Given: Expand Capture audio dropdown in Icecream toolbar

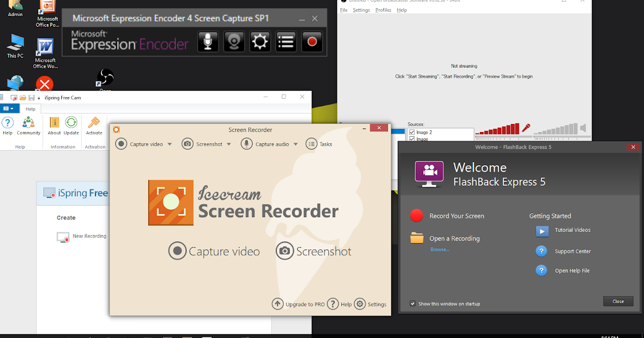Looking at the screenshot, I should pos(296,144).
